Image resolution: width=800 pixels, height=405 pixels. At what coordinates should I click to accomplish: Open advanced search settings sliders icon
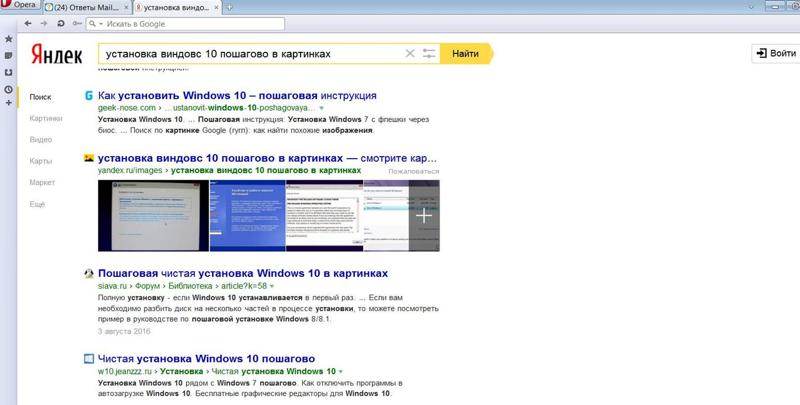(x=429, y=54)
